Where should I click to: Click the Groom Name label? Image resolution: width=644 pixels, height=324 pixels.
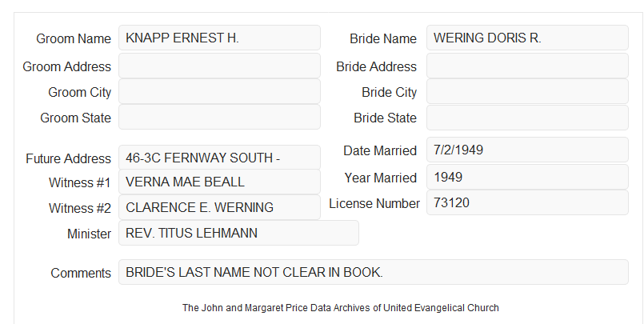[x=74, y=38]
